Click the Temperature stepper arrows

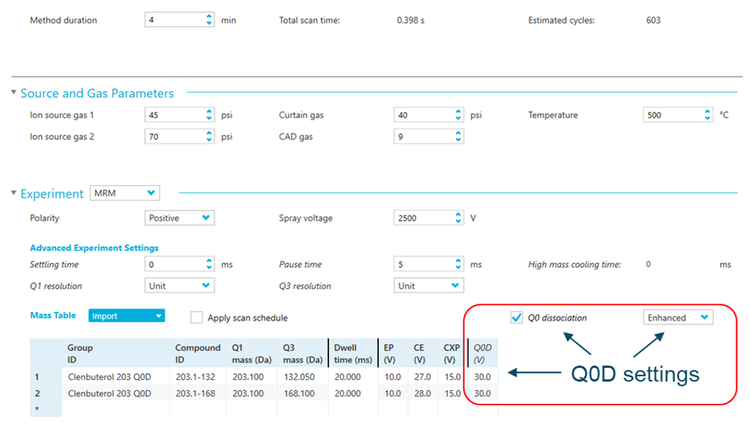pos(707,115)
